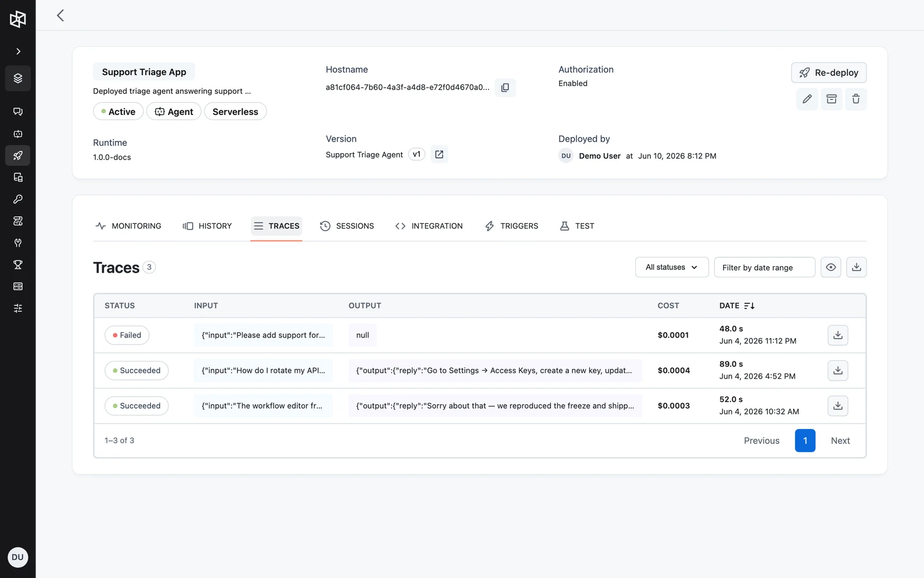
Task: Open the scroll icon in the sidebar
Action: coord(18,221)
